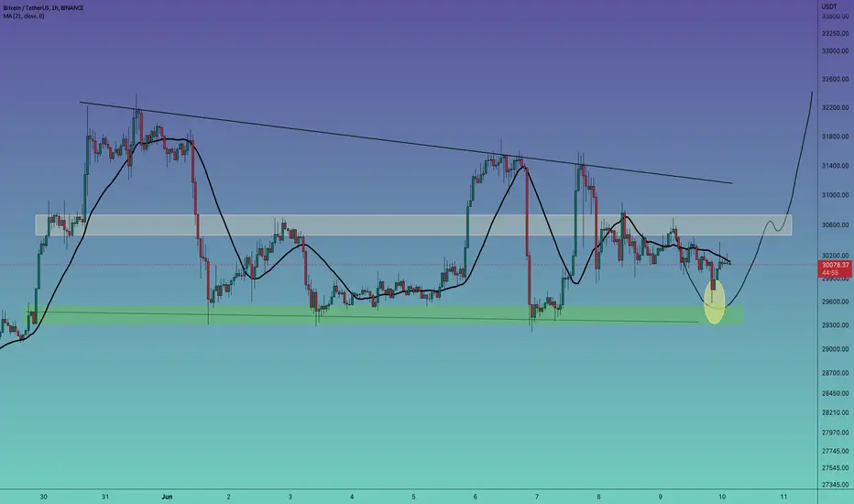Click the 27345.00 price axis label

835,485
